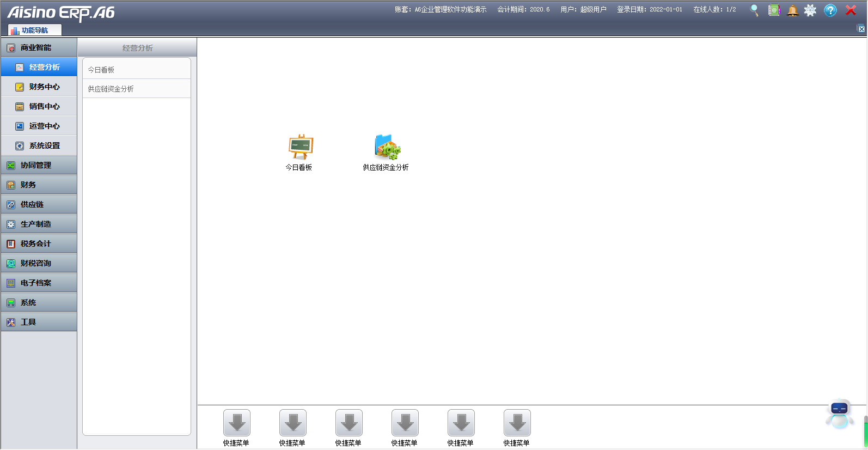Viewport: 868px width, 450px height.
Task: Expand the 供应链 module section
Action: [39, 204]
